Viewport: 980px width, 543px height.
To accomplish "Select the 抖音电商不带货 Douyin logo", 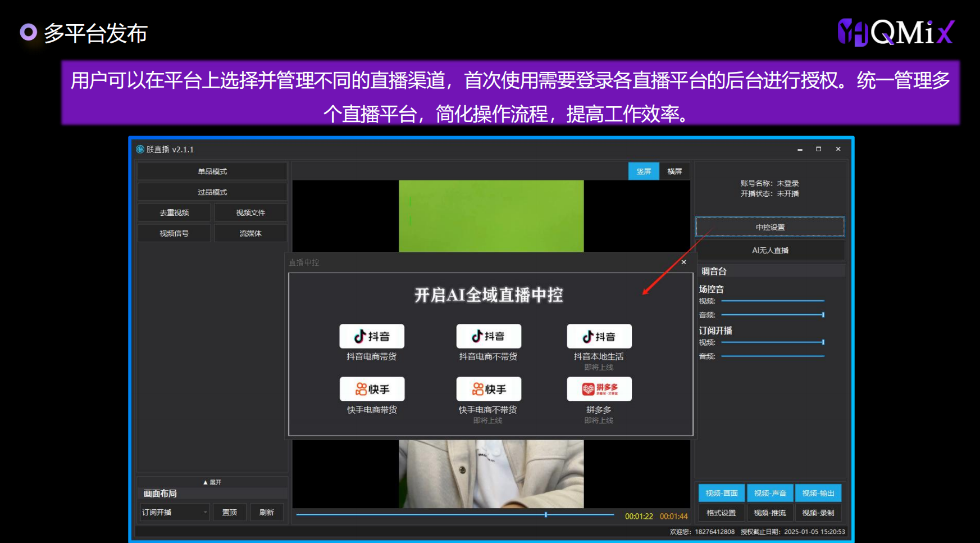I will 489,336.
